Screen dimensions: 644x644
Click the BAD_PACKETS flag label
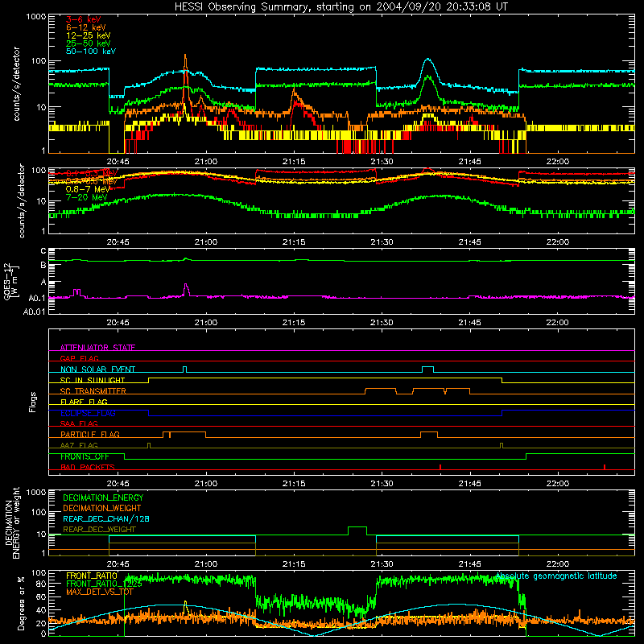click(88, 467)
